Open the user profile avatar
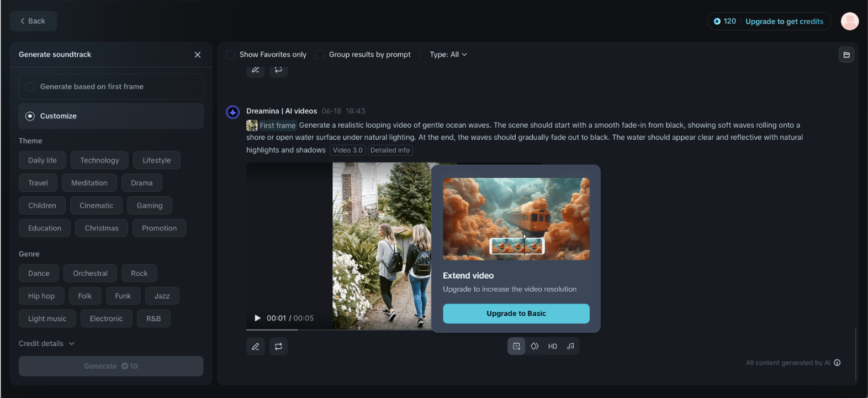 pos(850,21)
